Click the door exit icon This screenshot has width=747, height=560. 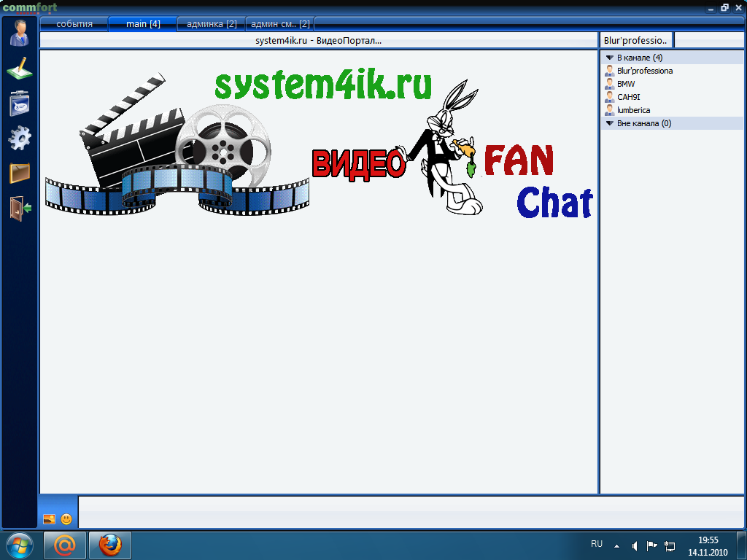click(20, 208)
